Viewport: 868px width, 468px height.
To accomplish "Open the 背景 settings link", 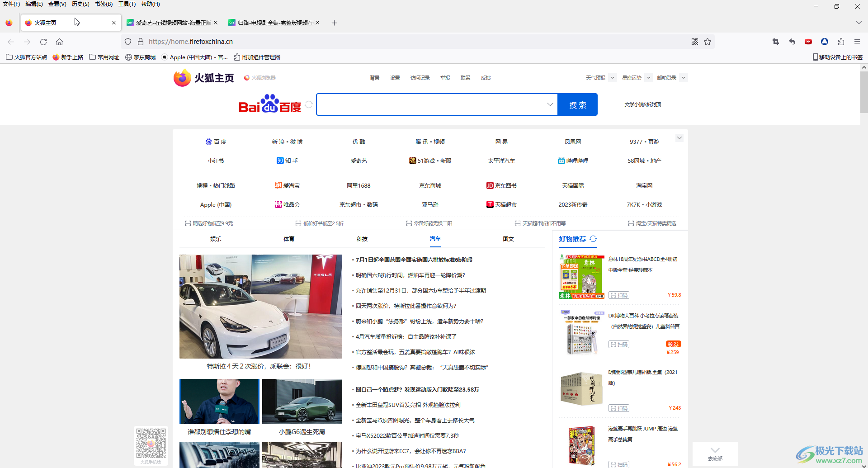I will [x=375, y=78].
